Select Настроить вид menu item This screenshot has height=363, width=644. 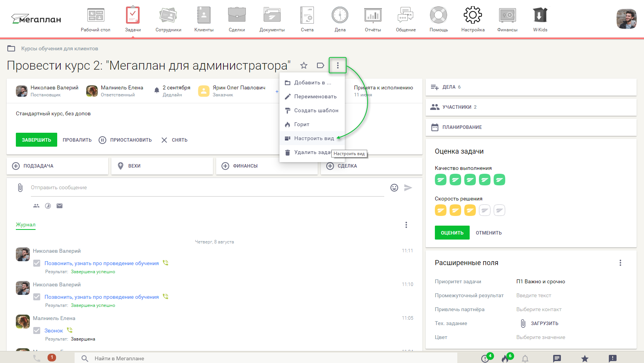(x=312, y=138)
